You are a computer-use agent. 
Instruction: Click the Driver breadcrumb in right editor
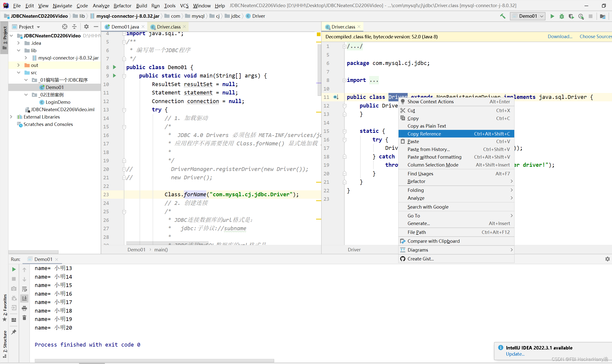354,250
